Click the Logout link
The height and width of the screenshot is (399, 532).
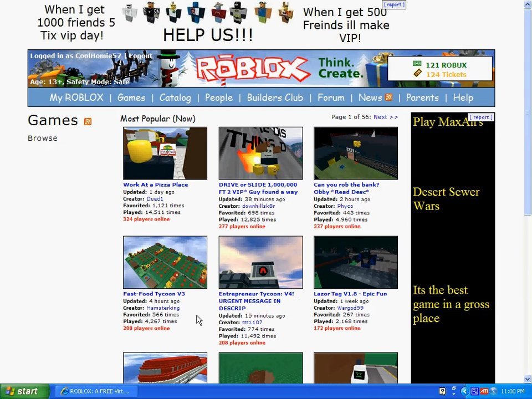[140, 55]
